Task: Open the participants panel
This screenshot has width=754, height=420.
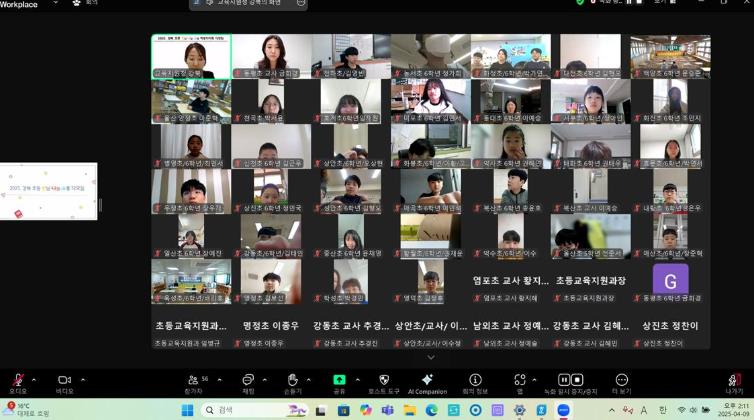Action: pos(193,381)
